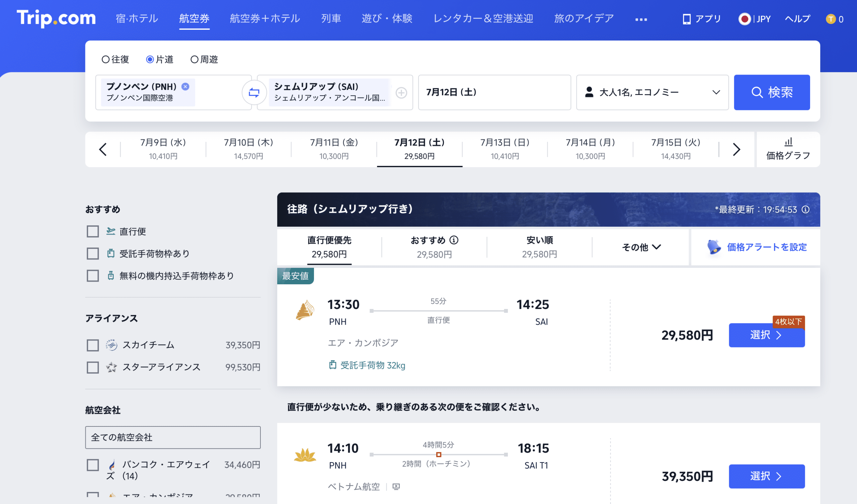The width and height of the screenshot is (857, 504).
Task: Choose 7月11日 (金) 10,300円 date
Action: click(x=334, y=149)
